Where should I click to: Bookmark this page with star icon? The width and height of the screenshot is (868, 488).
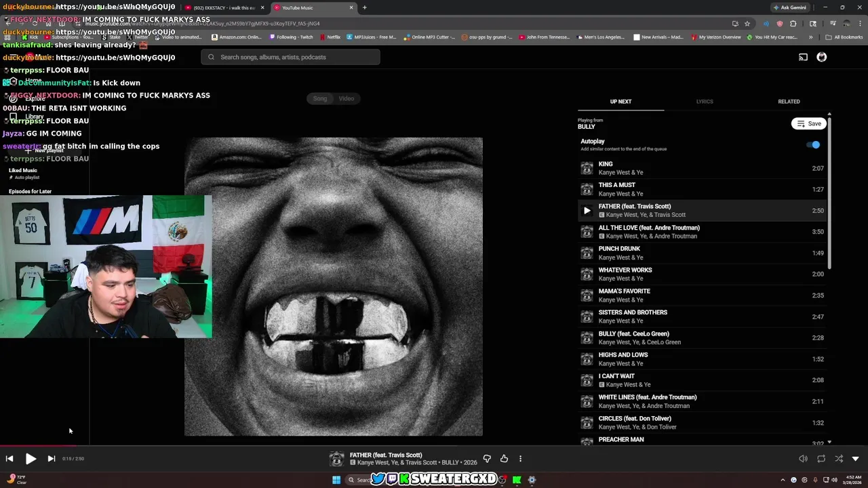coord(747,24)
